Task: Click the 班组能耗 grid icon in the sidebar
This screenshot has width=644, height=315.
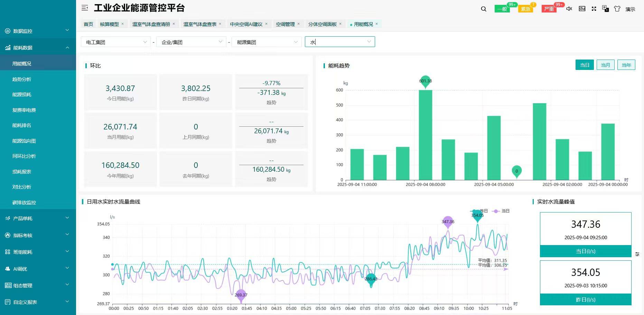Action: (x=7, y=252)
